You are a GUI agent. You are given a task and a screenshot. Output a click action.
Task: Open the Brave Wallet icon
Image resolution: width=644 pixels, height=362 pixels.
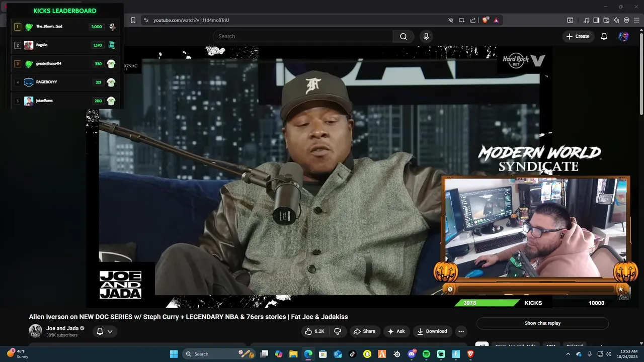pyautogui.click(x=606, y=20)
